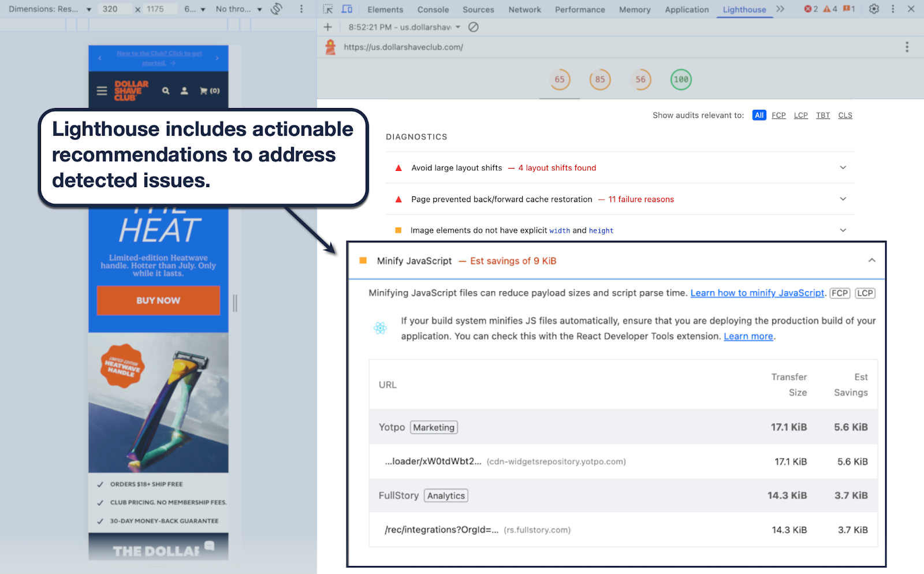Viewport: 924px width, 574px height.
Task: Open the Dimensions dropdown
Action: [x=50, y=9]
